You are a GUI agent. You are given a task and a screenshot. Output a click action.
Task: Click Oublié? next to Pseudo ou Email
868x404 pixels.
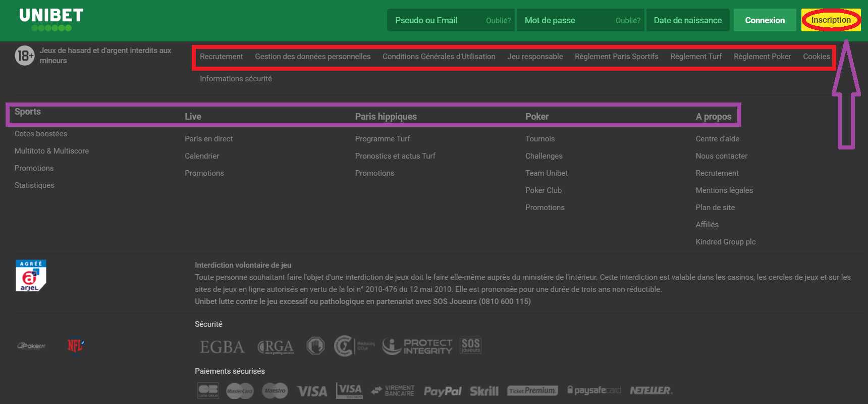click(x=498, y=21)
